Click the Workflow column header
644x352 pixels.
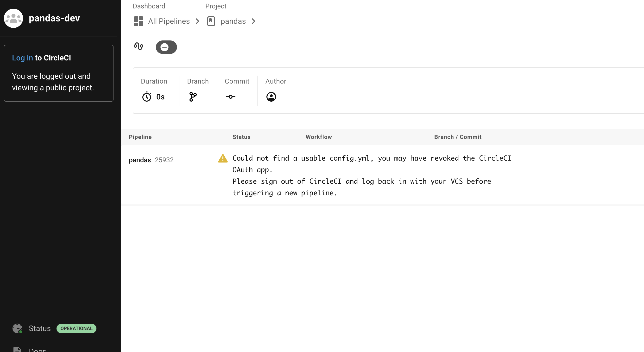click(x=319, y=137)
